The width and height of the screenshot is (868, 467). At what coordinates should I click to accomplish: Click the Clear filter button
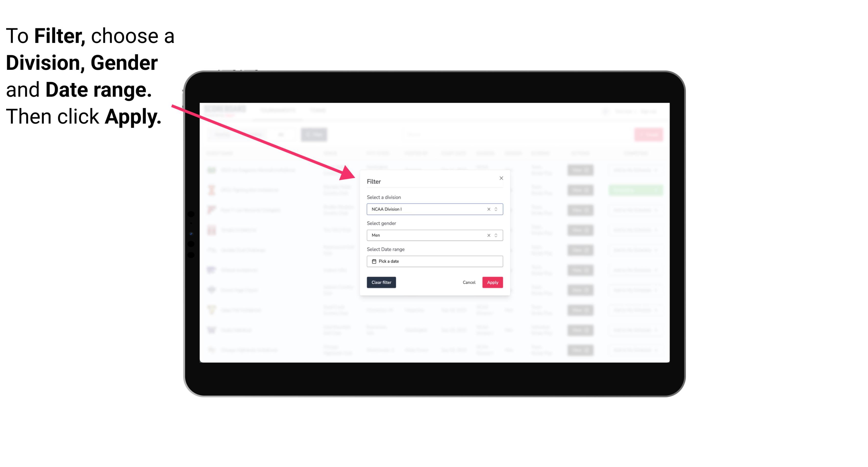(x=381, y=283)
